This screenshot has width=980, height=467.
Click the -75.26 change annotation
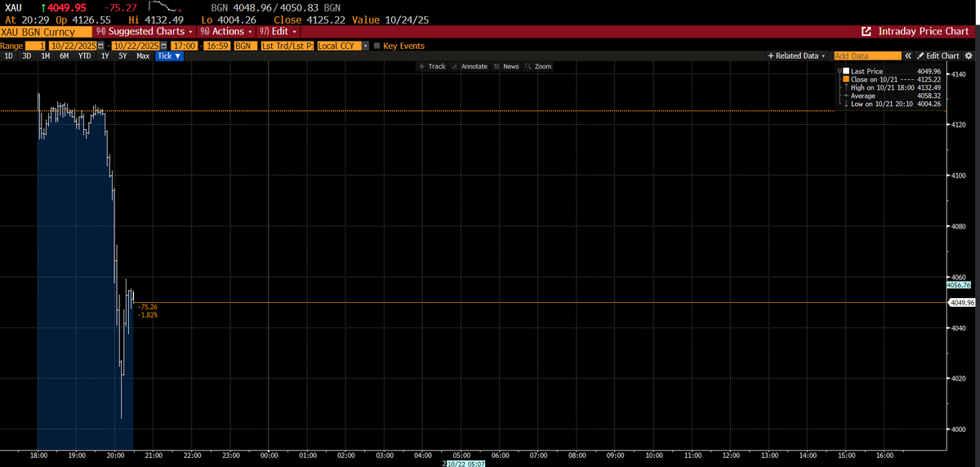coord(149,307)
